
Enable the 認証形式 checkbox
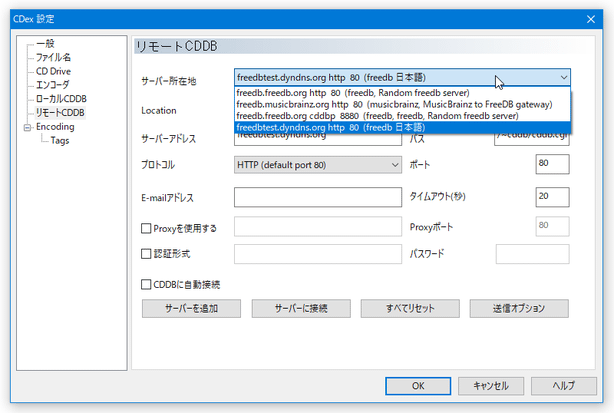(146, 254)
